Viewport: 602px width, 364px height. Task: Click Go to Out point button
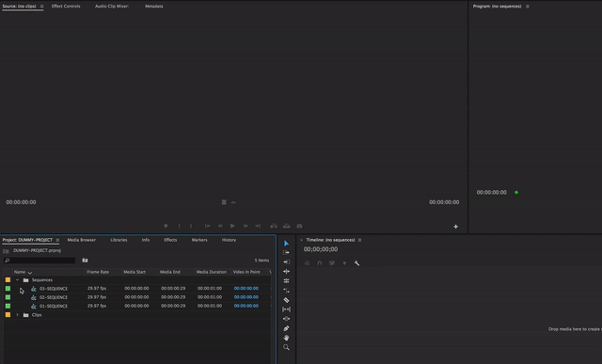point(258,226)
